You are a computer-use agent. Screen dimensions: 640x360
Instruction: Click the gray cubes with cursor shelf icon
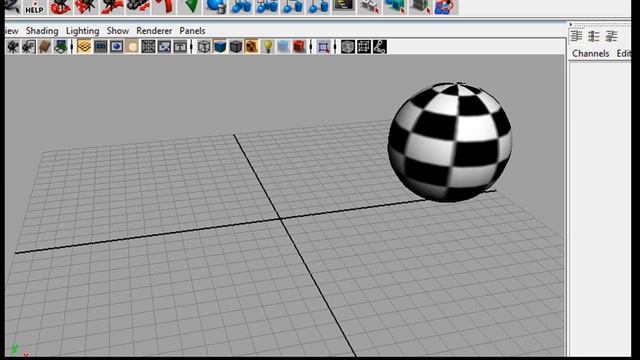pos(369,7)
